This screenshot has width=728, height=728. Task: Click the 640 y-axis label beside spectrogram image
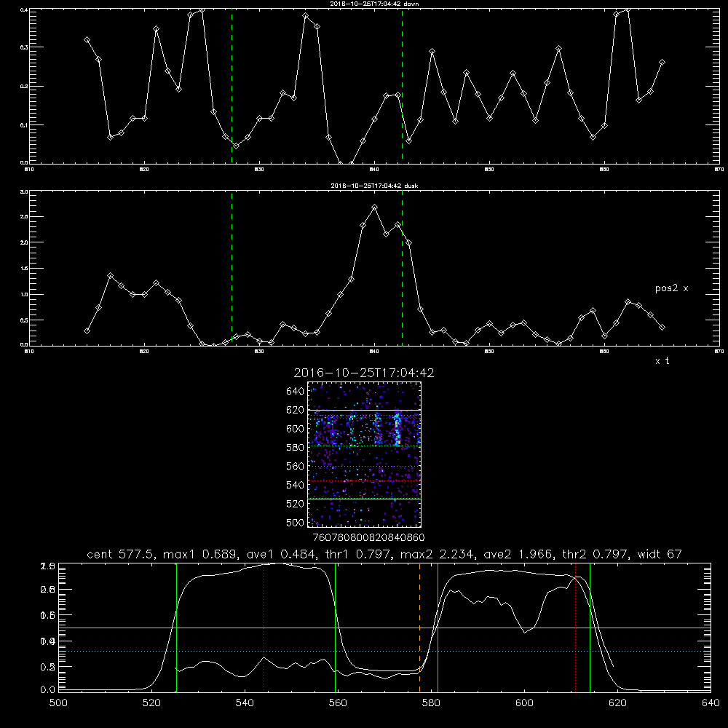pyautogui.click(x=296, y=391)
